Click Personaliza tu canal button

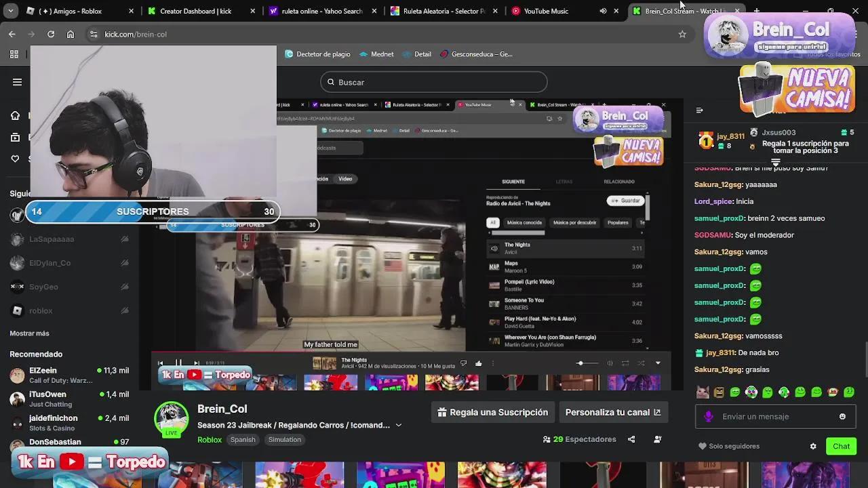pos(613,412)
